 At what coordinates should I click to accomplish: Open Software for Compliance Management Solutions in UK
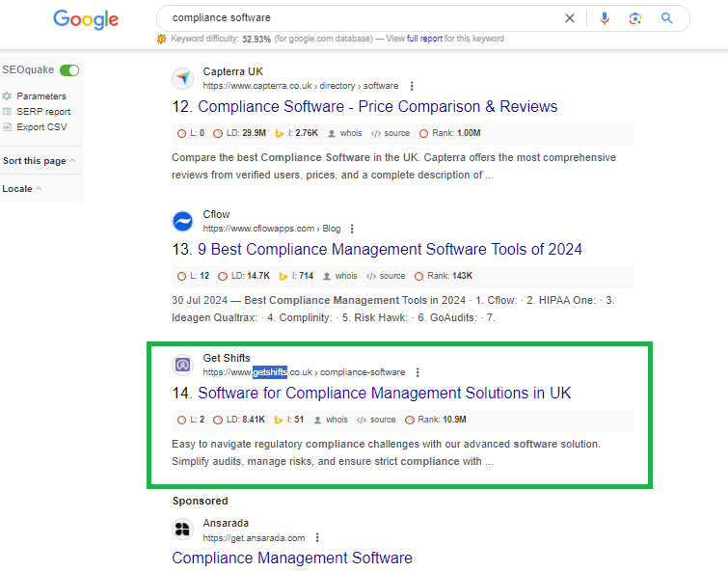[385, 393]
